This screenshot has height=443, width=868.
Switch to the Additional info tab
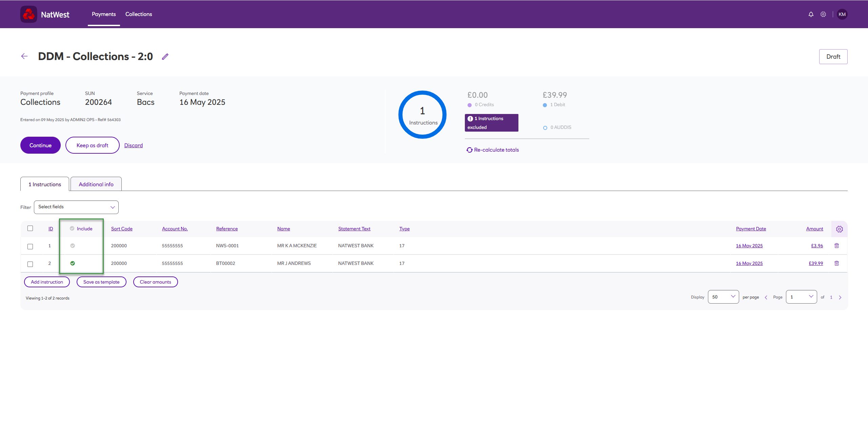[96, 184]
